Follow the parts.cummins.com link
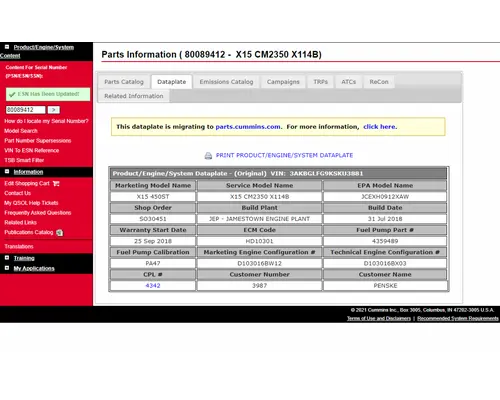The width and height of the screenshot is (500, 400). [x=248, y=127]
